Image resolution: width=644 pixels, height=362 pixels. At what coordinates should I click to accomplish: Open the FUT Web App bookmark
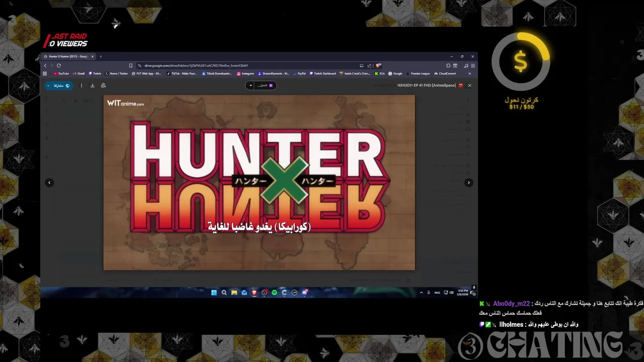point(146,73)
